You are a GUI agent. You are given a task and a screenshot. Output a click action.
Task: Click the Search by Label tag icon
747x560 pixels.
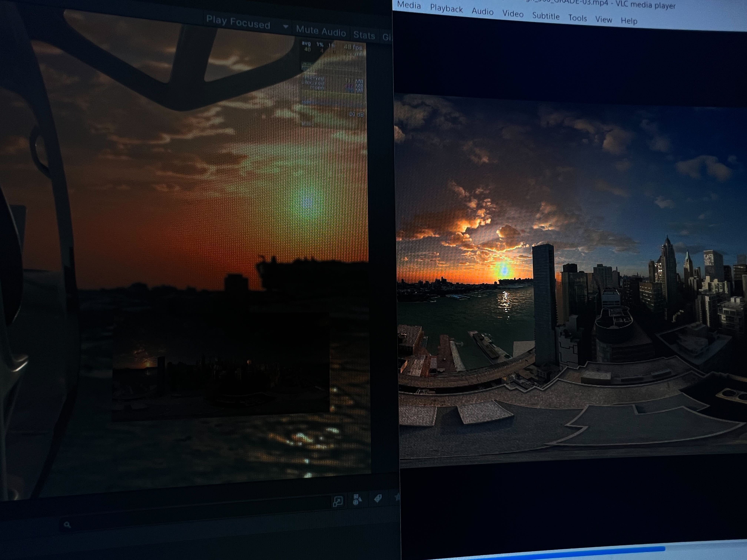tap(378, 498)
